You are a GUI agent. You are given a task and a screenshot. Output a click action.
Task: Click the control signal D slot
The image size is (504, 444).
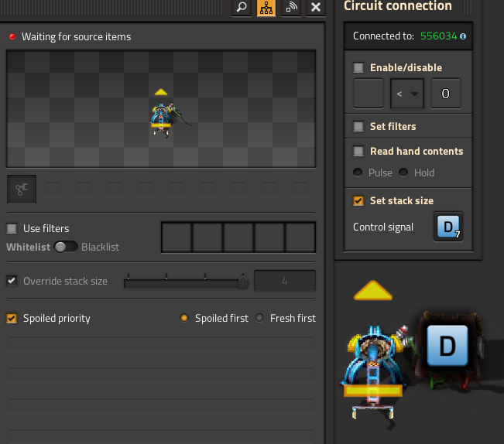(x=449, y=227)
